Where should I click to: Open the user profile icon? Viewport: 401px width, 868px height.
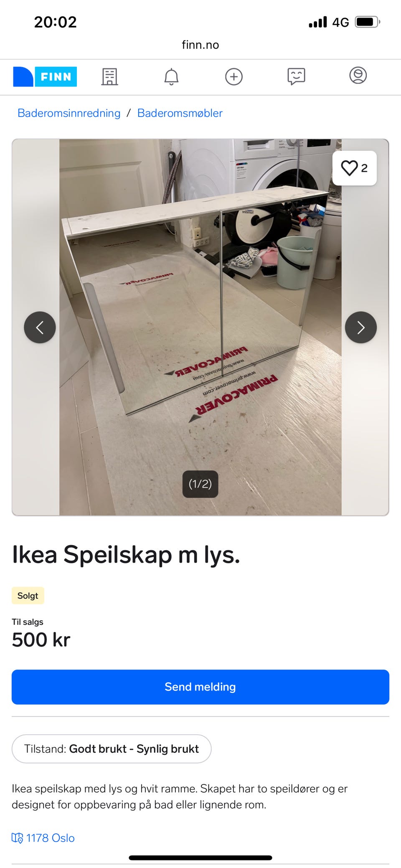click(x=358, y=76)
